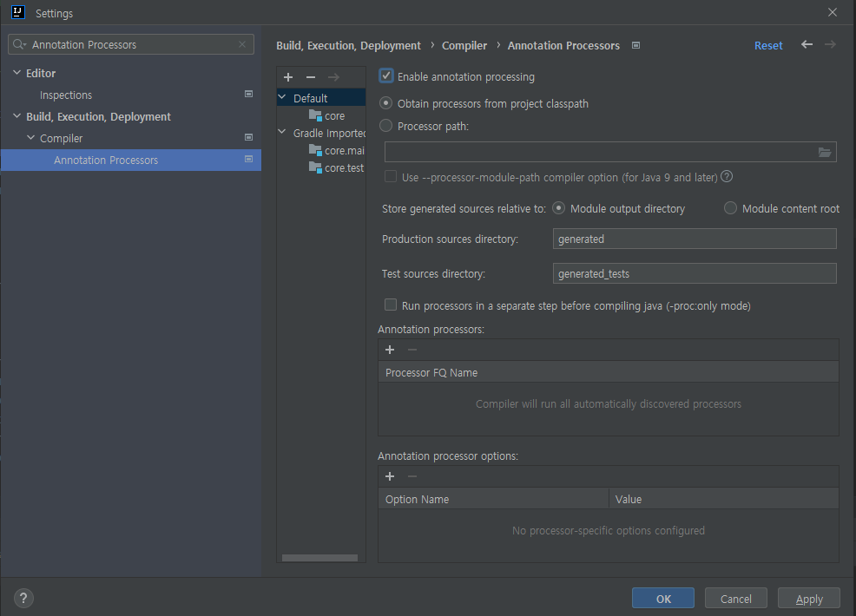Collapse the Compiler tree node

pos(30,137)
